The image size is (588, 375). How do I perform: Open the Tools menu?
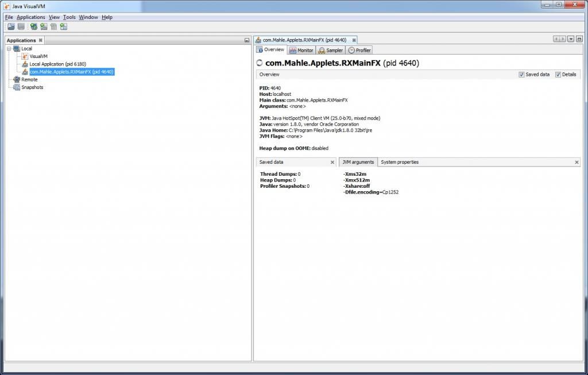tap(69, 17)
